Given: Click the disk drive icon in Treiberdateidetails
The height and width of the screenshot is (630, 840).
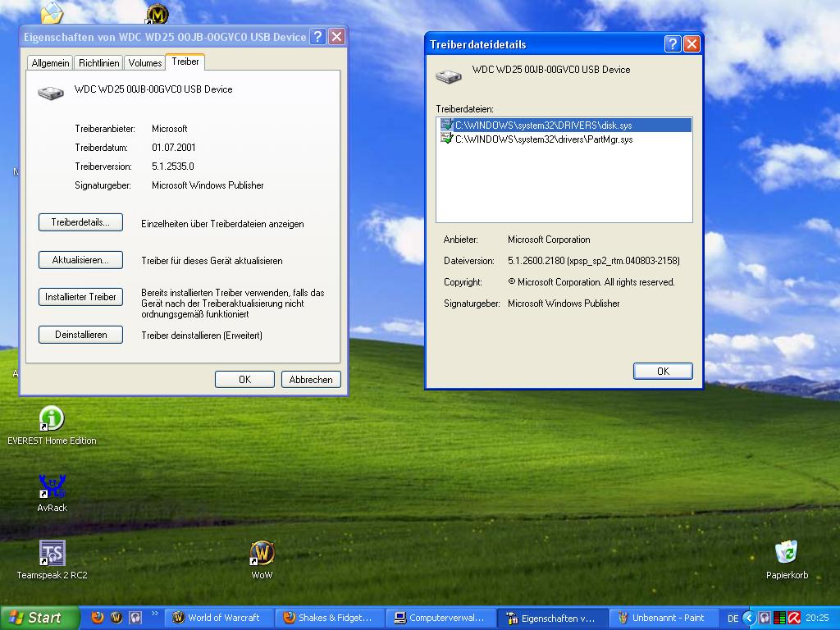Looking at the screenshot, I should pyautogui.click(x=449, y=76).
